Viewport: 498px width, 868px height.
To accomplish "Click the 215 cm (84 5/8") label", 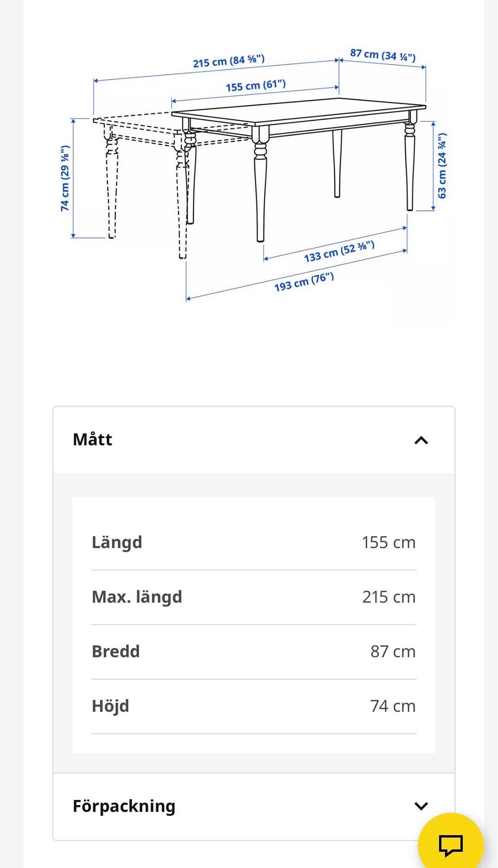I will (x=229, y=61).
